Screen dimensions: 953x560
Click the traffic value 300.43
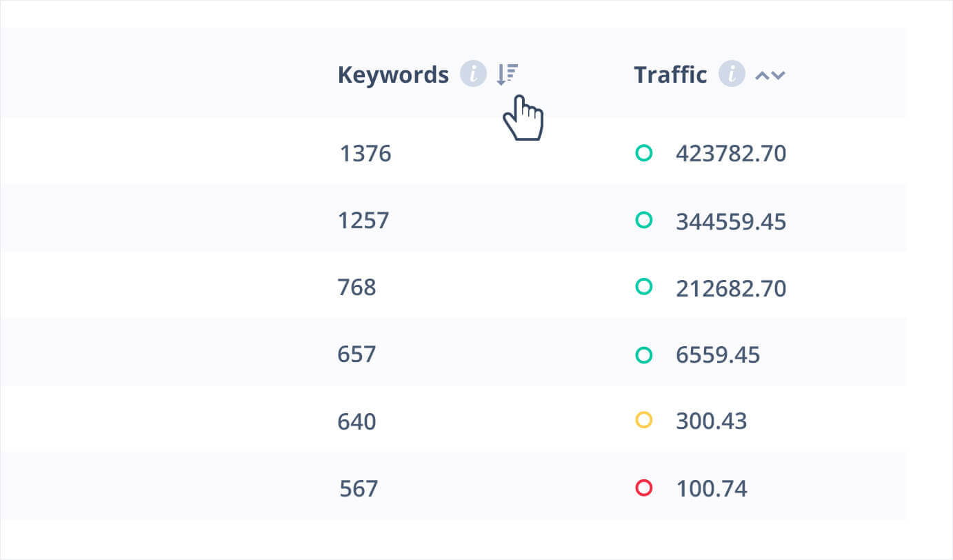coord(712,421)
